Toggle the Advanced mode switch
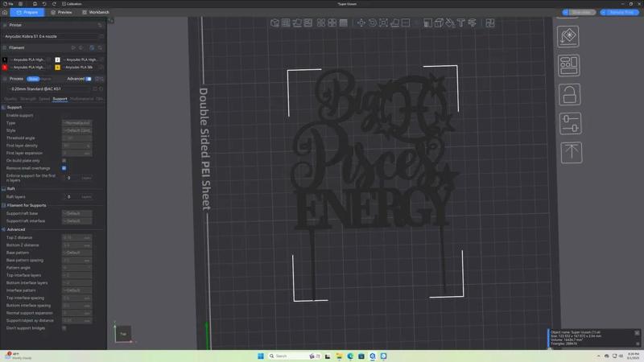This screenshot has height=362, width=644. (x=89, y=79)
